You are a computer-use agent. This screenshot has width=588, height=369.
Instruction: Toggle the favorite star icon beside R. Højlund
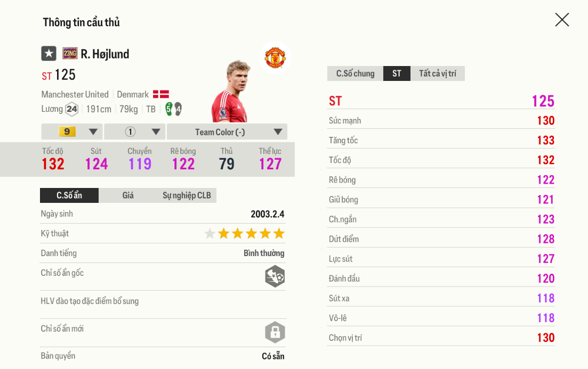click(49, 54)
